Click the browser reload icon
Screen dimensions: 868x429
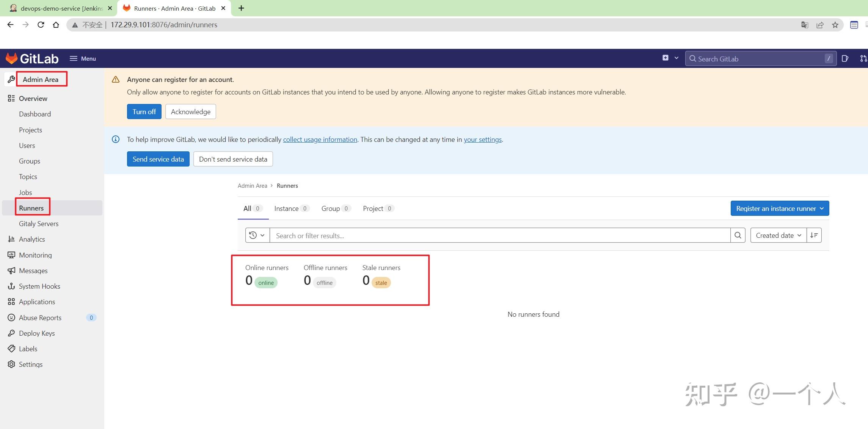click(41, 25)
